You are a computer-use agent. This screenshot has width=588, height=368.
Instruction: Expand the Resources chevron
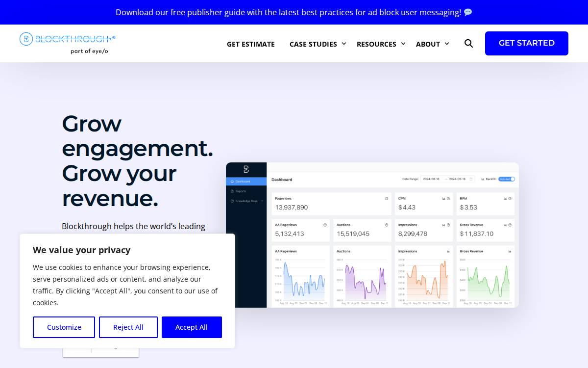point(403,44)
